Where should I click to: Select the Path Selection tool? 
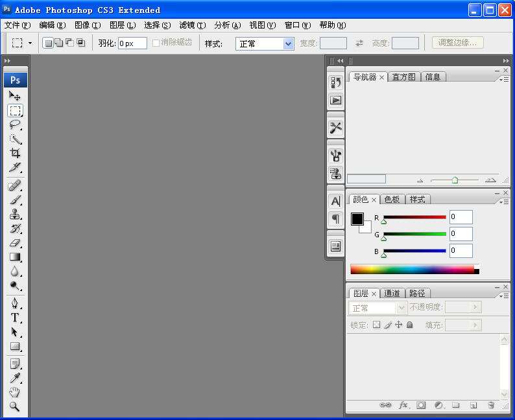coord(15,332)
